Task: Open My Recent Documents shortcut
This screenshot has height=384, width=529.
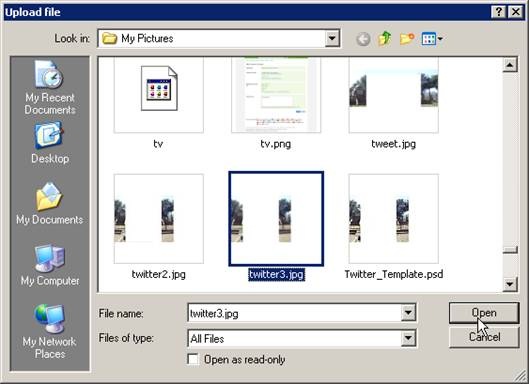Action: click(50, 87)
